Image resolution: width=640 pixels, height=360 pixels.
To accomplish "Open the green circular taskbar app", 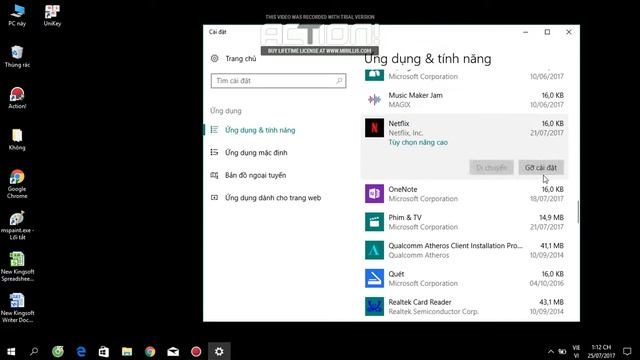I will (58, 351).
